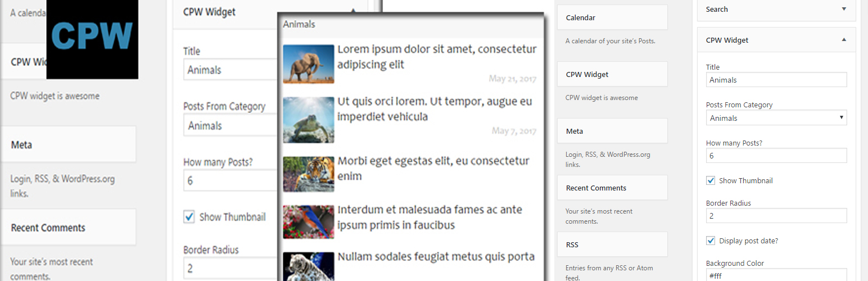Open the Nullam sodales feugiat metus post

click(436, 257)
